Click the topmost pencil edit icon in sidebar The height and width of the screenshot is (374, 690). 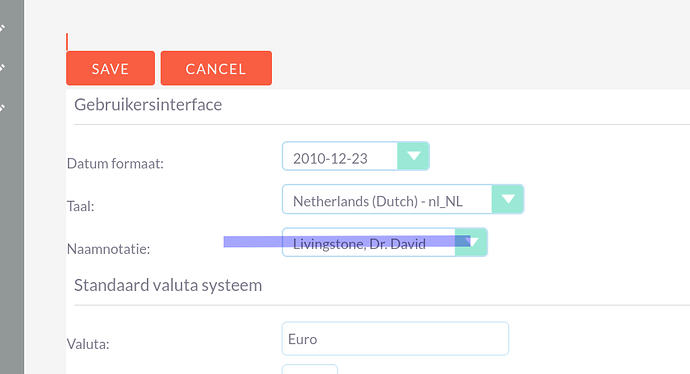tap(2, 29)
